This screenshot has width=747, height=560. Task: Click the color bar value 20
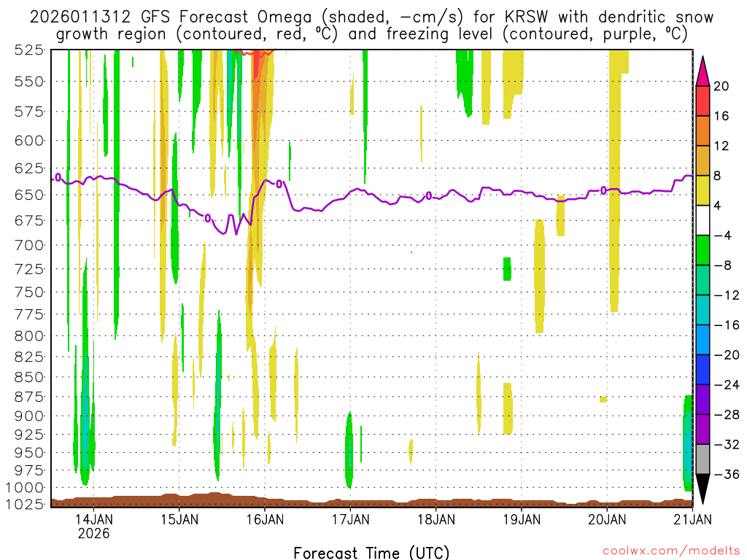coord(721,86)
